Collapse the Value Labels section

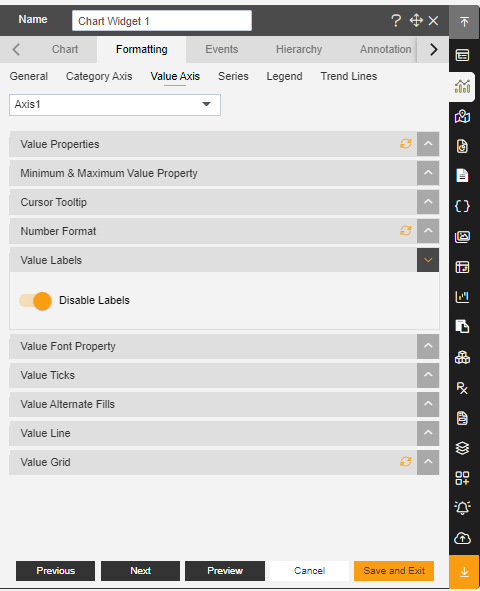tap(428, 260)
